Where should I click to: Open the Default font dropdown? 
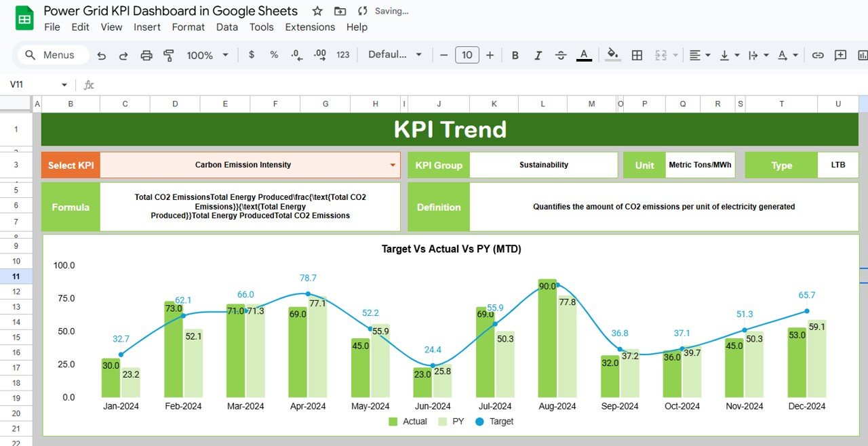tap(395, 55)
